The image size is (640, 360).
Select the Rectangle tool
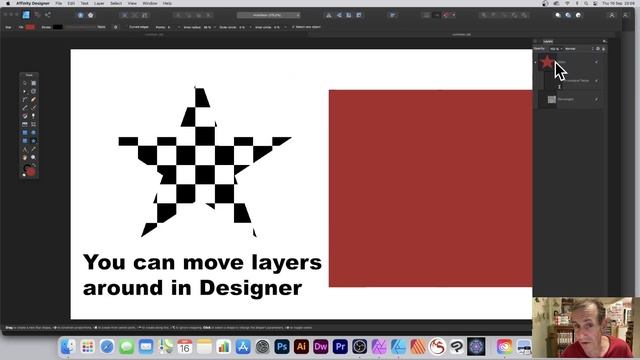pos(24,133)
